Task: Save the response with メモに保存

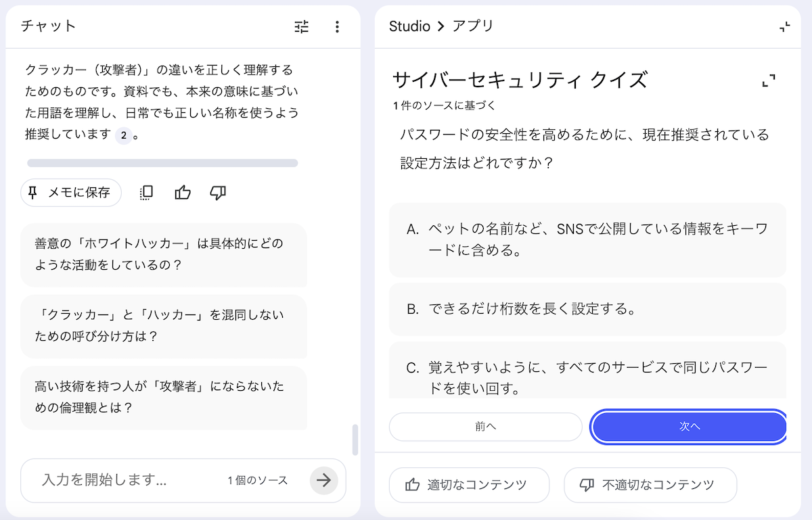Action: click(x=71, y=193)
